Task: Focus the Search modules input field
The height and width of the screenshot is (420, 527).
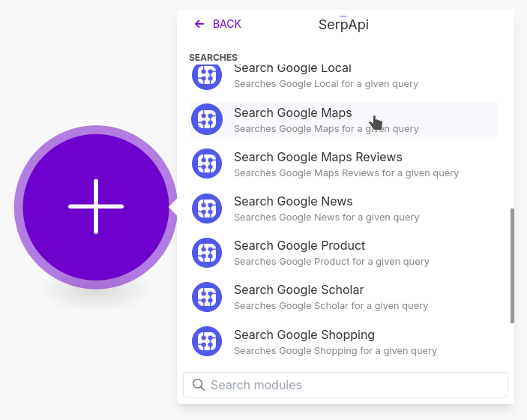Action: (x=346, y=385)
